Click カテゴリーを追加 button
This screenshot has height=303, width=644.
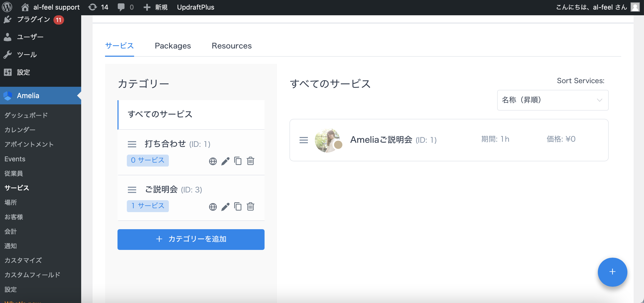pos(191,239)
